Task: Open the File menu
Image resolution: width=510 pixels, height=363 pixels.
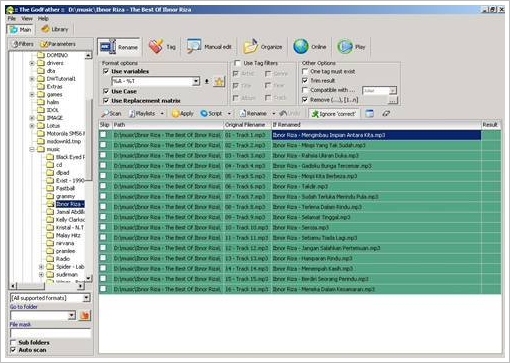Action: (x=12, y=18)
